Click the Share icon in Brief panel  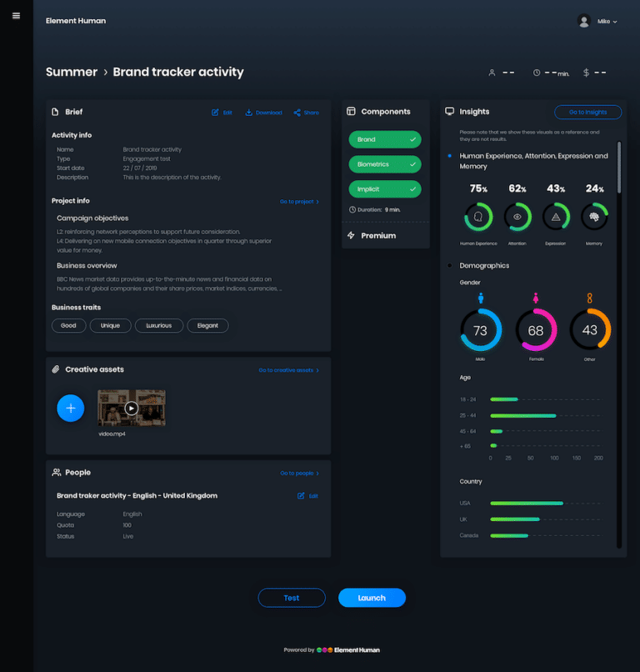pos(297,113)
